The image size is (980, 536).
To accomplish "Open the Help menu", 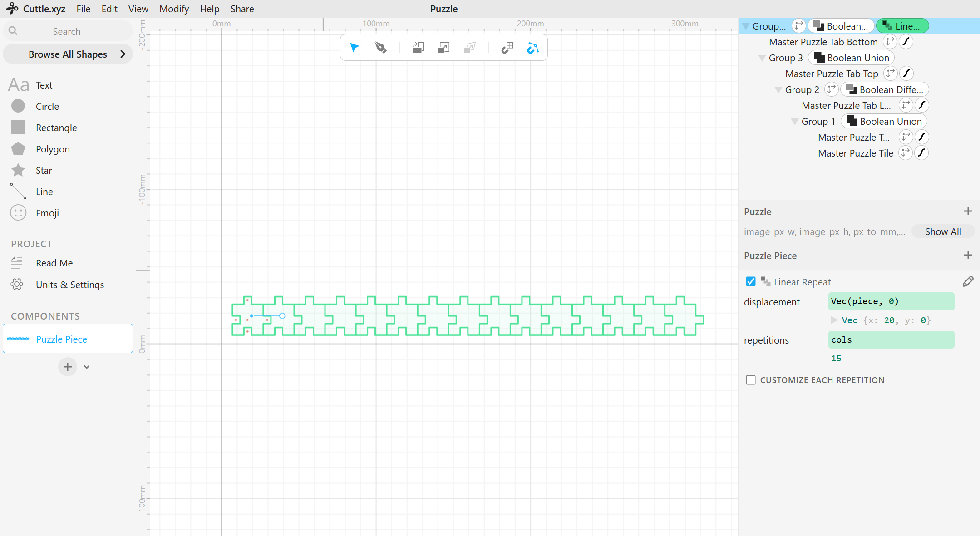I will 209,9.
